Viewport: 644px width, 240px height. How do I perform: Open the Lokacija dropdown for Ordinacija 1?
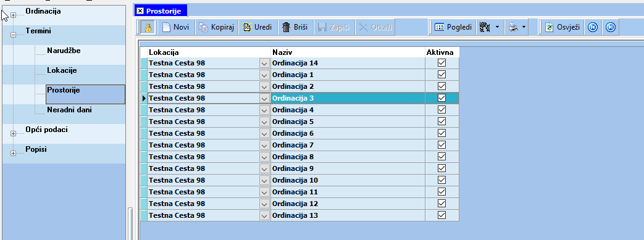coord(264,75)
